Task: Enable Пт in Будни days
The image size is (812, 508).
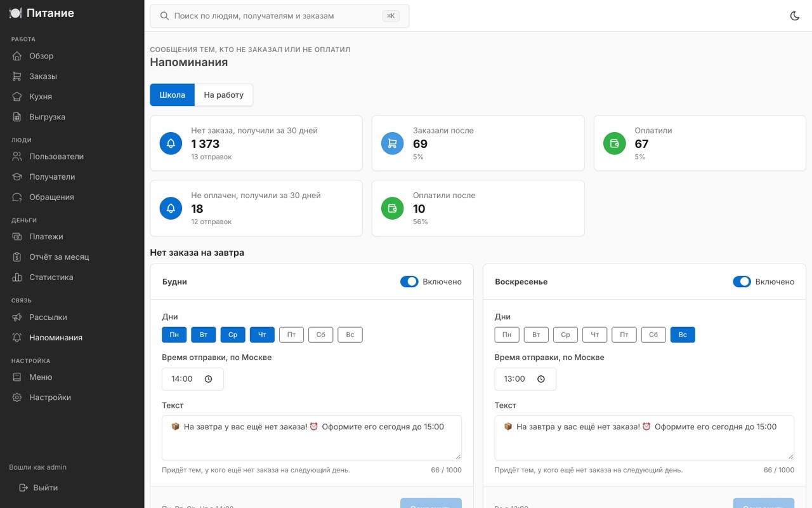Action: pyautogui.click(x=291, y=335)
